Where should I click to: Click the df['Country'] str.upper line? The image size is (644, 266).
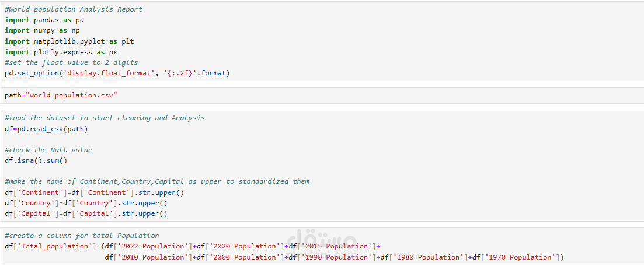pos(86,203)
